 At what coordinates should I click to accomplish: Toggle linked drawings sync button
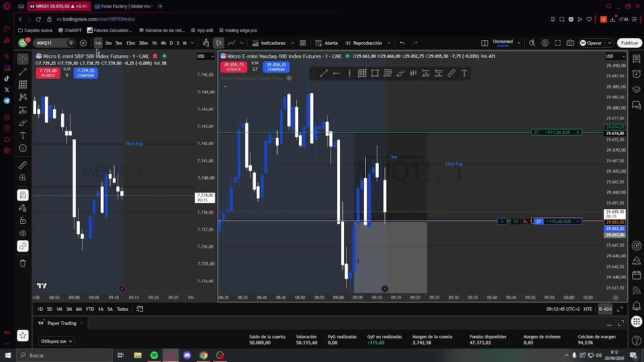[23, 246]
